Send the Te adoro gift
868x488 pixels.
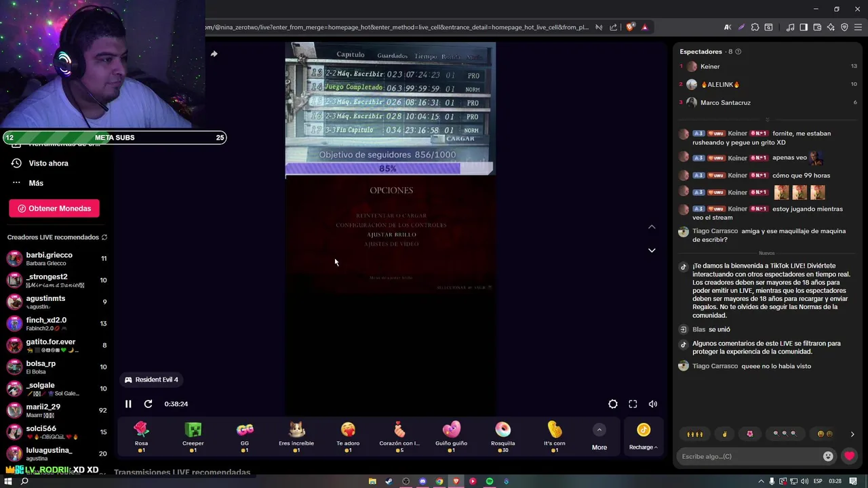tap(348, 436)
